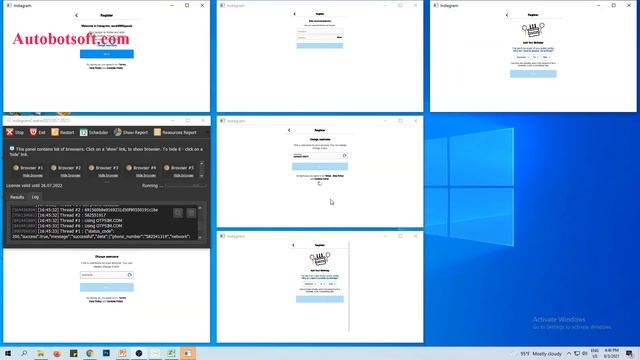Click Hide browser link under Browser #2

point(70,176)
